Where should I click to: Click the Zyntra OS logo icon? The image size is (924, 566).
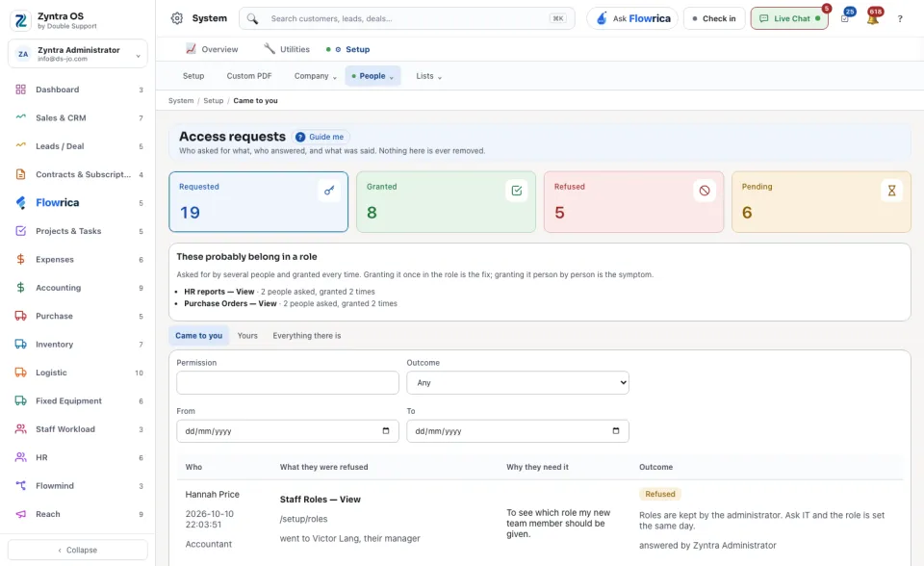click(x=20, y=20)
